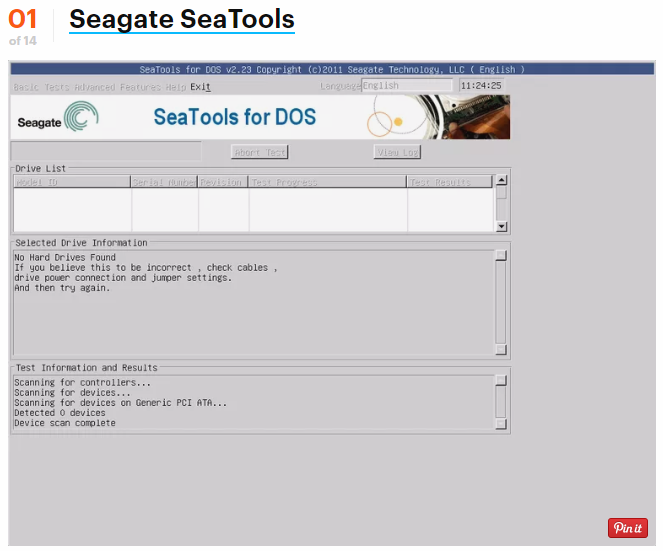Click the text "Device scan complete"
The width and height of the screenshot is (663, 551).
65,423
